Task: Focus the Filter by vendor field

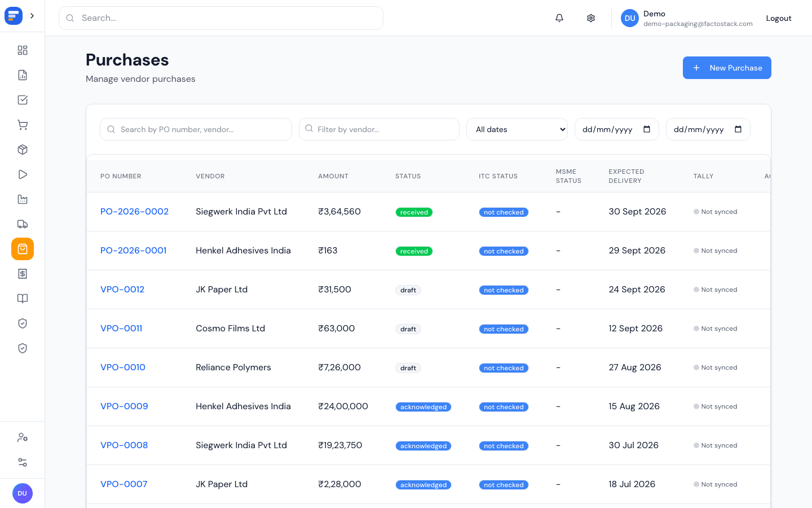Action: [379, 129]
